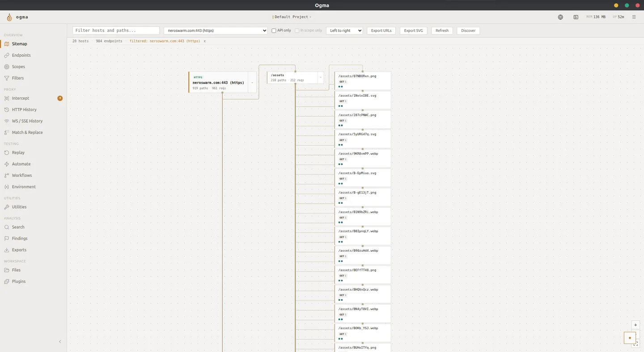The width and height of the screenshot is (644, 352).
Task: Open the Default Project dropdown
Action: click(292, 17)
